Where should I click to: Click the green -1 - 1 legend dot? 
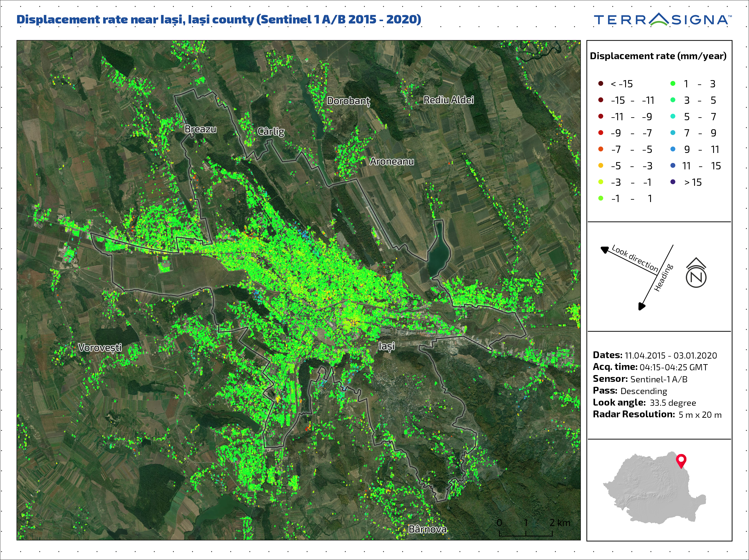point(601,198)
